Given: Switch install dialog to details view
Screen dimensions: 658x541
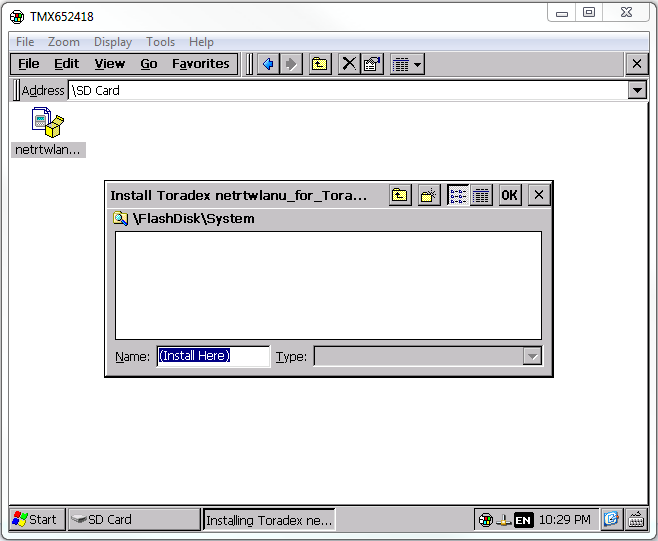Looking at the screenshot, I should click(x=481, y=195).
